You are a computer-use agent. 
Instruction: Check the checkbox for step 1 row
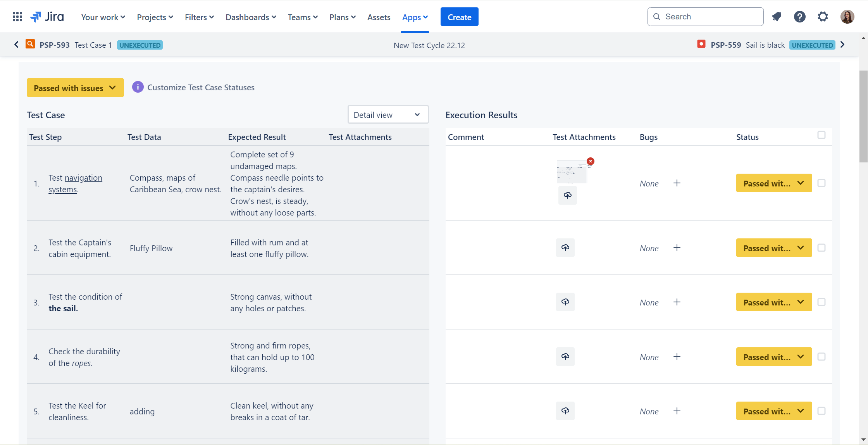(821, 183)
